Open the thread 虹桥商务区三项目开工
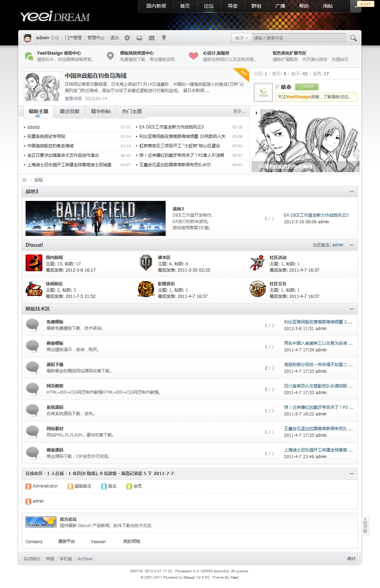The width and height of the screenshot is (380, 588). point(180,146)
